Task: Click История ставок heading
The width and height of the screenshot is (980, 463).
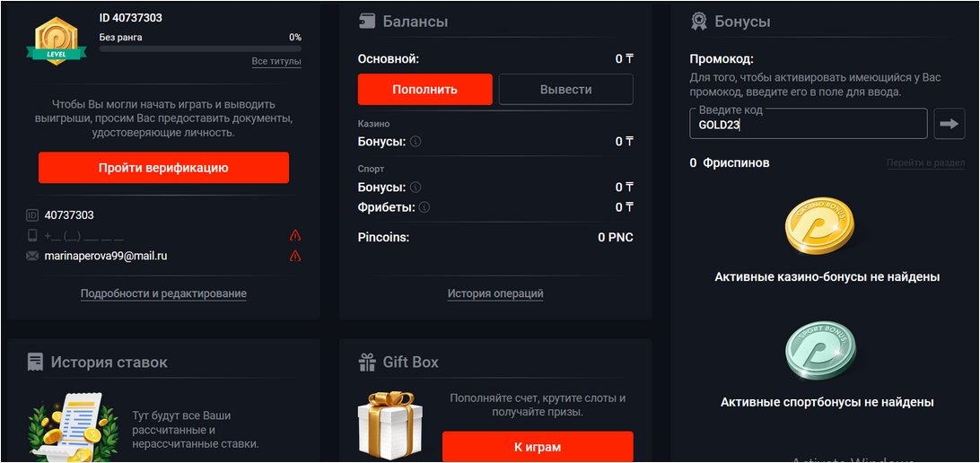Action: tap(109, 363)
